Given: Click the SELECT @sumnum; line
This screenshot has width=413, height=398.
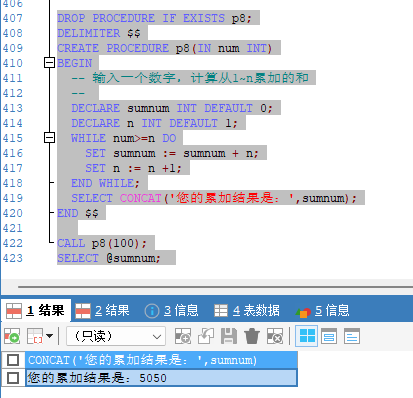Looking at the screenshot, I should (x=109, y=258).
